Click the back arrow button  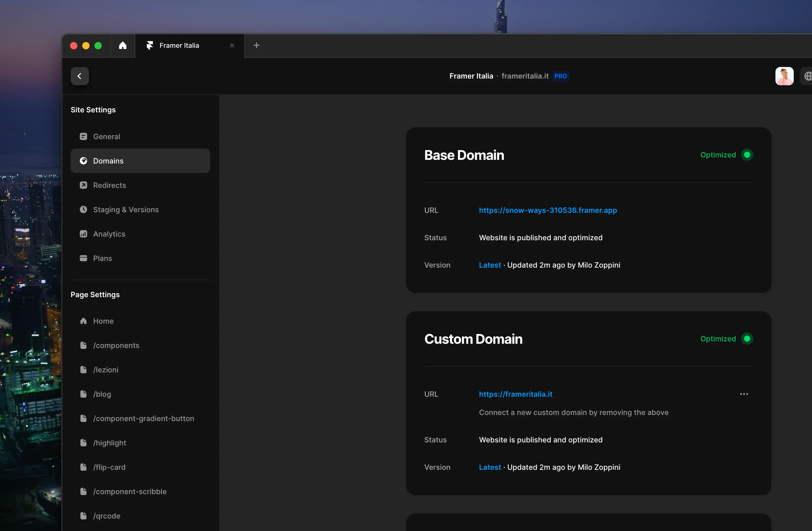[79, 76]
